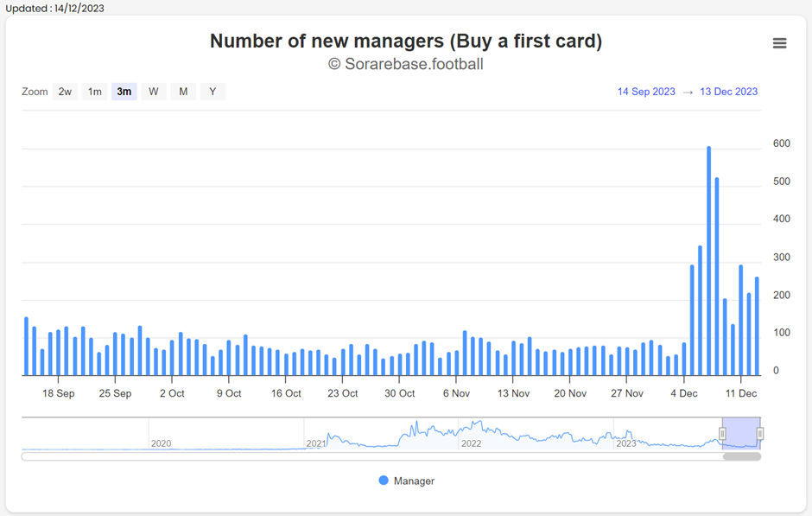Switch grouping to W (weekly)
Image resolution: width=812 pixels, height=516 pixels.
click(154, 92)
